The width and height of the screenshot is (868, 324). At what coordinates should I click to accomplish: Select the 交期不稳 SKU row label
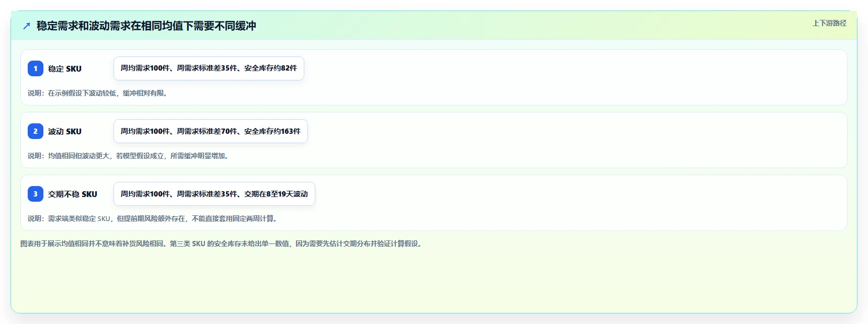(x=73, y=194)
